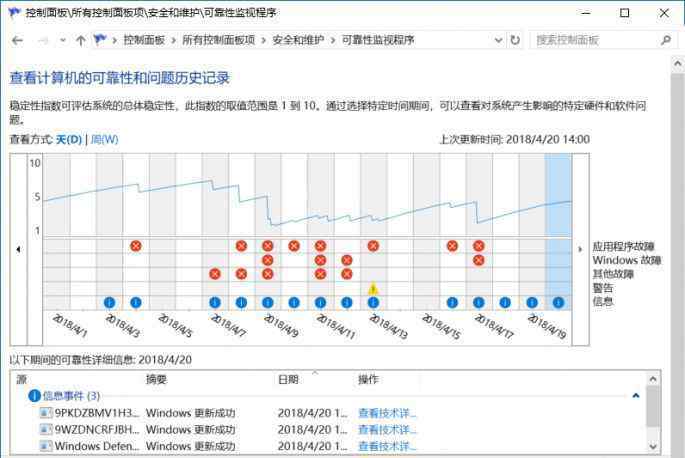
Task: Click the other failure (其他故障) icon on 2018/4/8
Action: coord(241,274)
